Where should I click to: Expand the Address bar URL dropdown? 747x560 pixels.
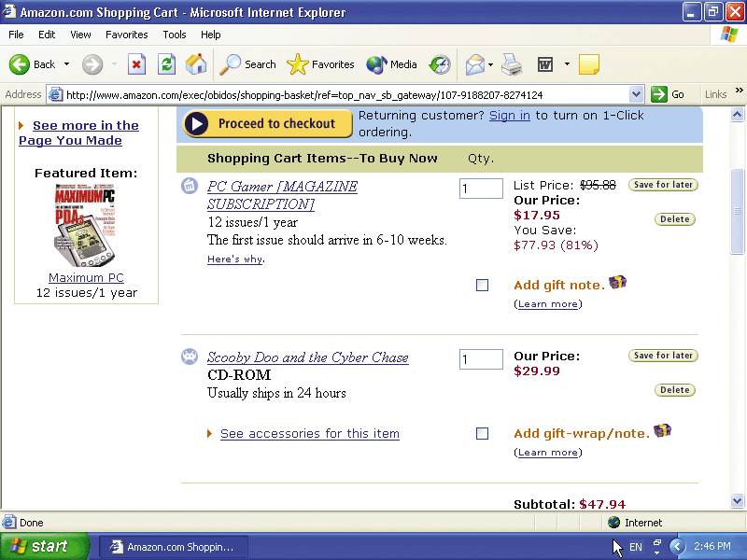pos(636,94)
